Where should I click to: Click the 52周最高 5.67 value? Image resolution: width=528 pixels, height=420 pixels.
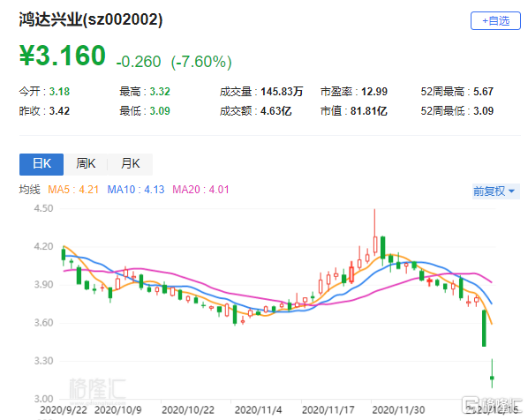point(457,92)
